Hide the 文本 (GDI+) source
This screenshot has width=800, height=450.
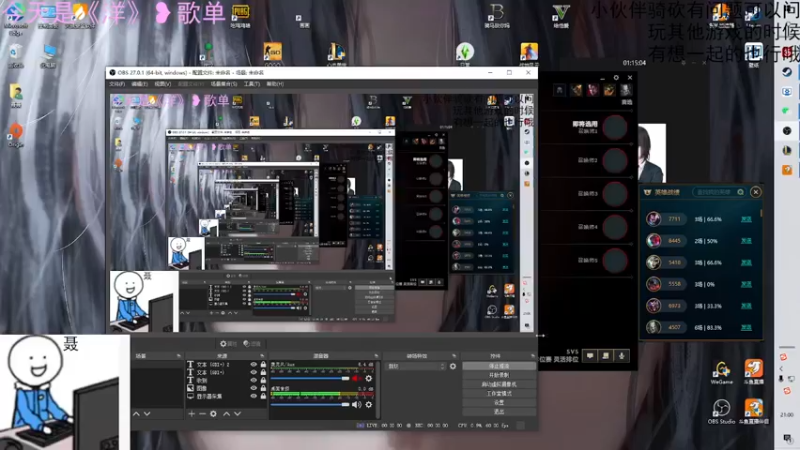[x=254, y=372]
